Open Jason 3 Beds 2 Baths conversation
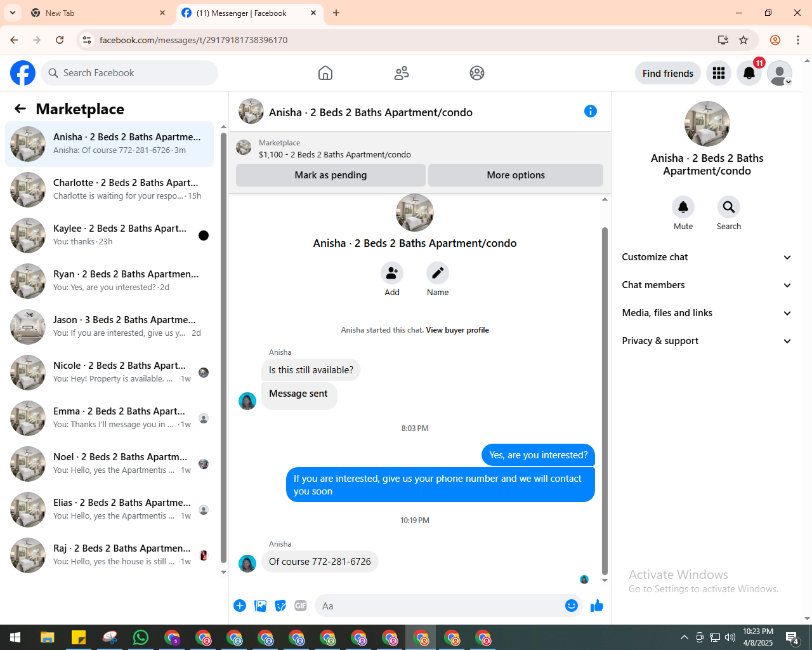Image resolution: width=812 pixels, height=650 pixels. [109, 327]
